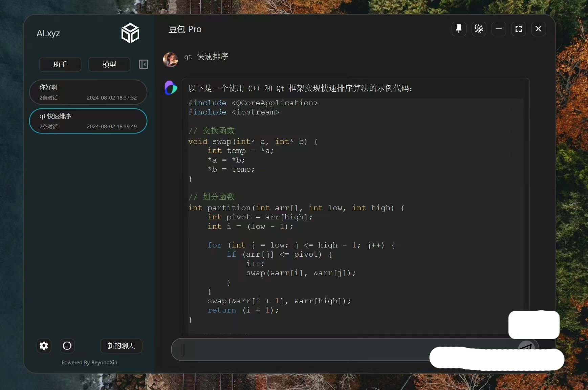Image resolution: width=588 pixels, height=390 pixels.
Task: Click the int pivot = arr[high]; line
Action: click(260, 217)
